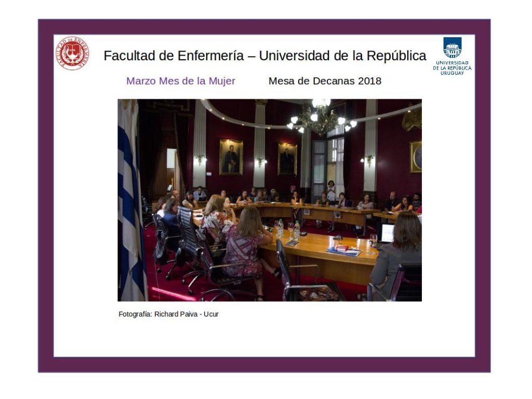Click the purple 'Marzo Mes de la Mujer' text
Viewport: 532px width, 399px height.
[x=180, y=81]
